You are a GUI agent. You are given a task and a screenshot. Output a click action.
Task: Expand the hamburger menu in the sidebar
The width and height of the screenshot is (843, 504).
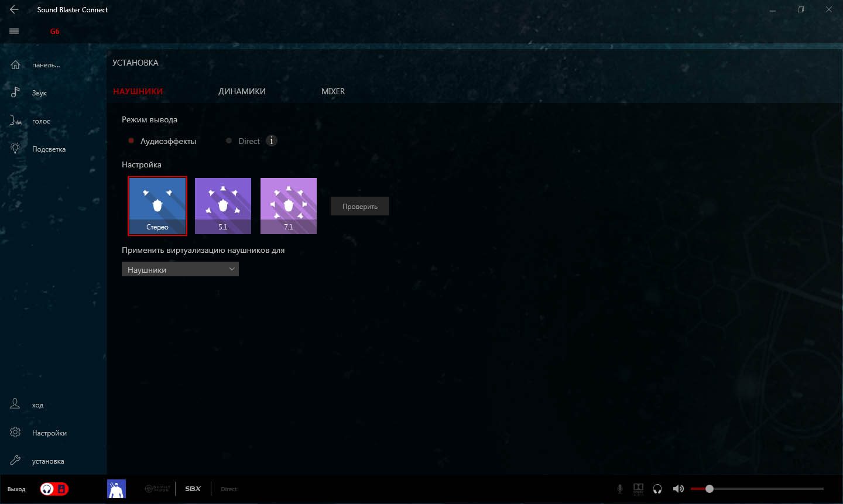[x=14, y=31]
